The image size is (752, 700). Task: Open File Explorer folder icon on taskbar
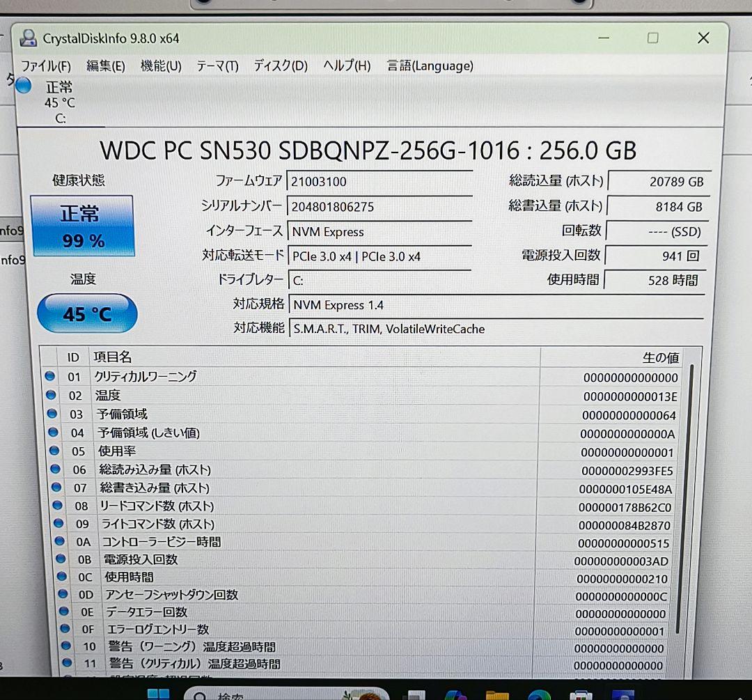coord(497,694)
